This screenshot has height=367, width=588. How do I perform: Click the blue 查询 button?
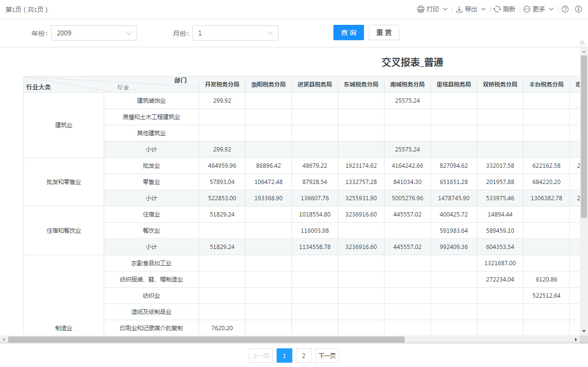click(x=349, y=32)
